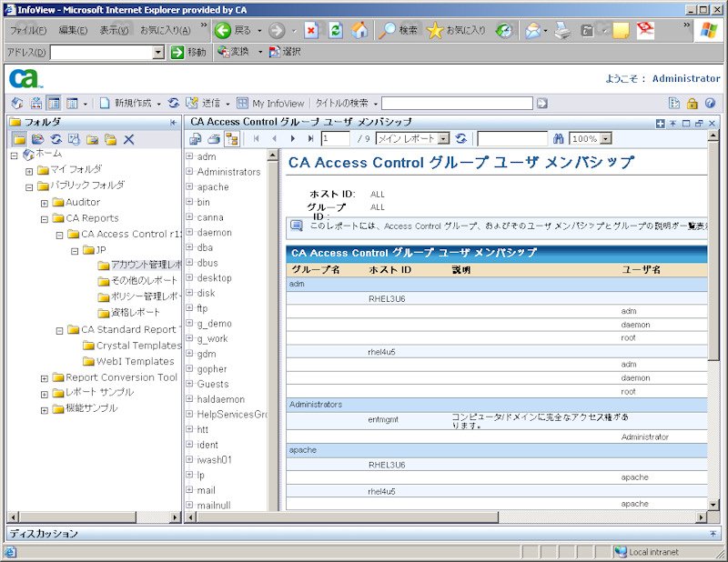Refresh the folder tree

click(x=56, y=139)
